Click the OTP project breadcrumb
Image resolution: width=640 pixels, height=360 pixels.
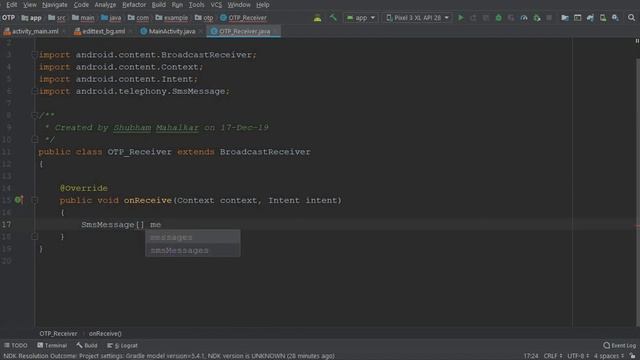pos(8,18)
